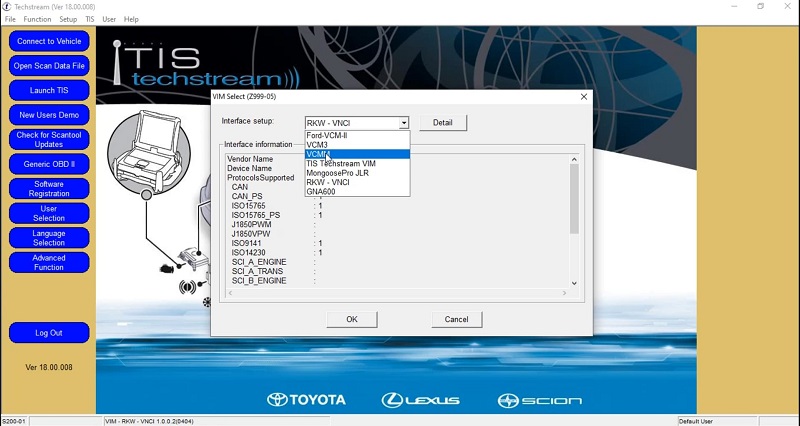Select VCM3 from interface list
Viewport: 800px width, 426px height.
coord(357,145)
